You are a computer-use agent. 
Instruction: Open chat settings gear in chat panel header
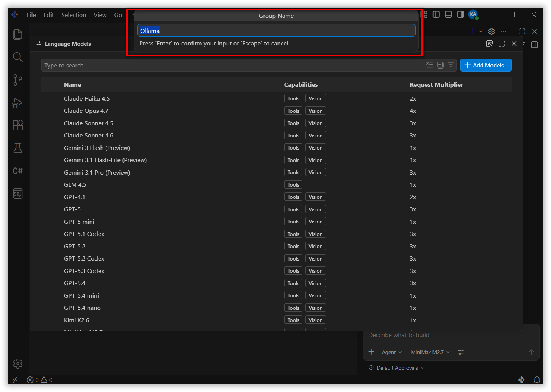[x=492, y=31]
